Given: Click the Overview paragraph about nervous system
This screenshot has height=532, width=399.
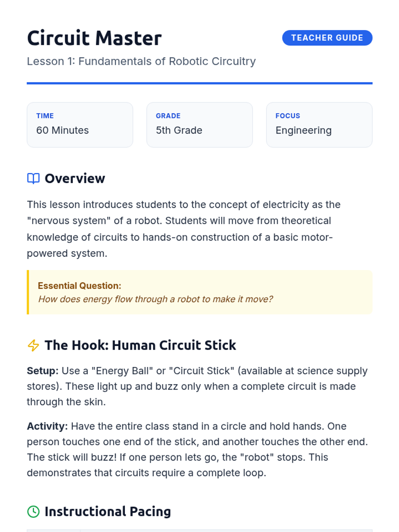Looking at the screenshot, I should tap(184, 229).
